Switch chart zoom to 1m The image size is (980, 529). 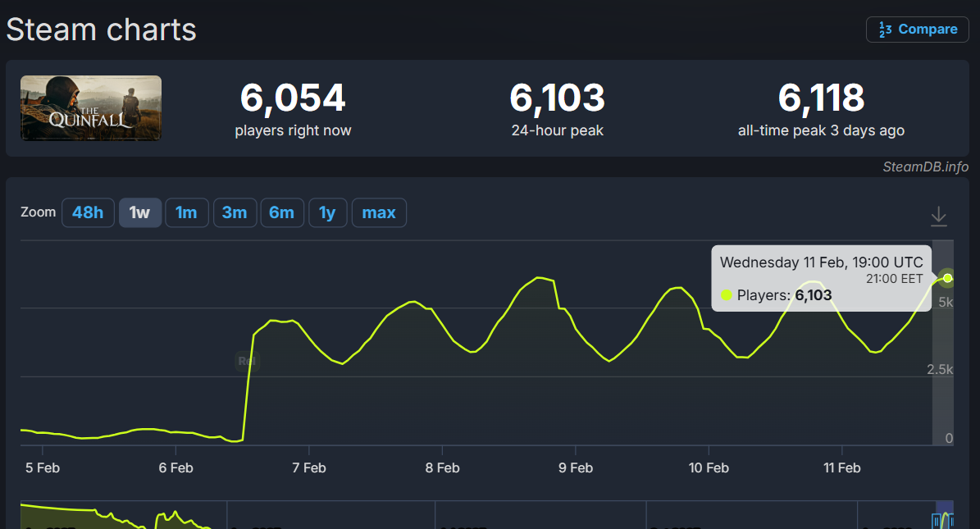click(x=186, y=212)
